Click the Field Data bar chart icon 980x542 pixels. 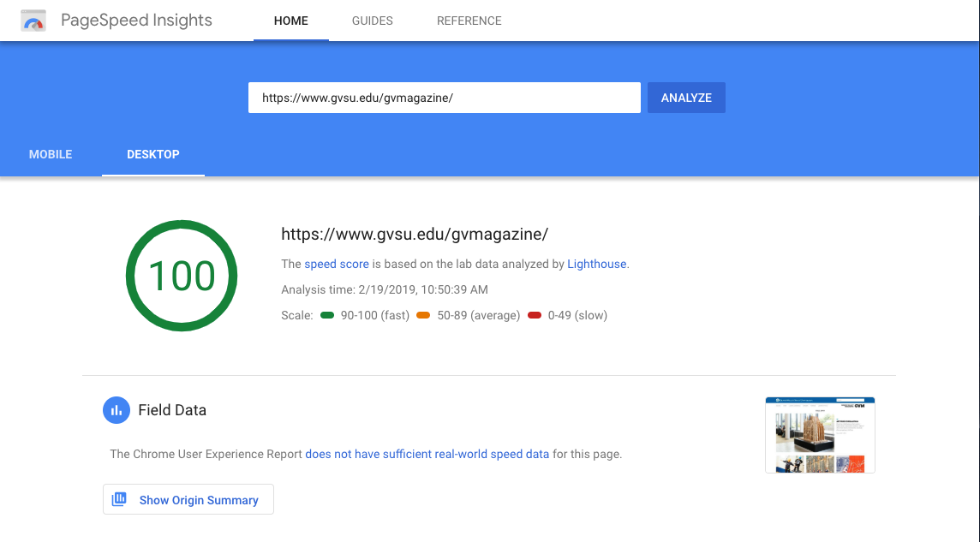(117, 410)
